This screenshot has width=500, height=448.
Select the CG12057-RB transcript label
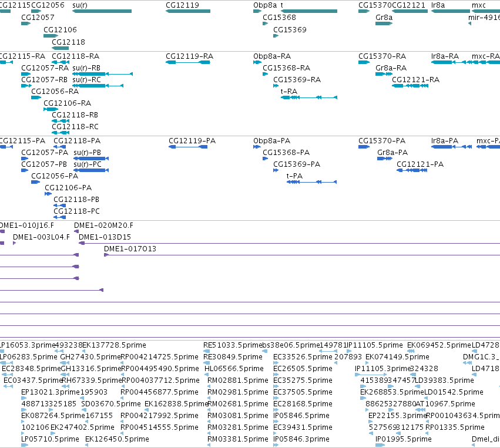44,80
